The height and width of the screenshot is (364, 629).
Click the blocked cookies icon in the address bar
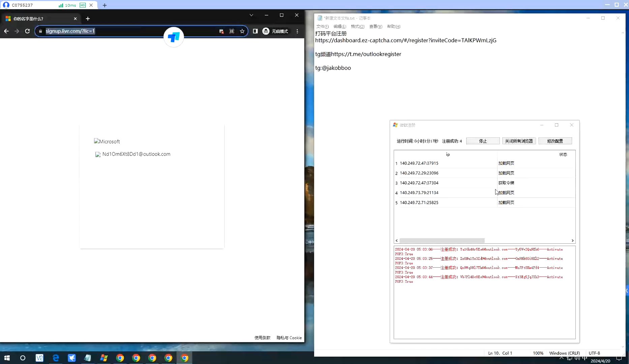coord(221,31)
